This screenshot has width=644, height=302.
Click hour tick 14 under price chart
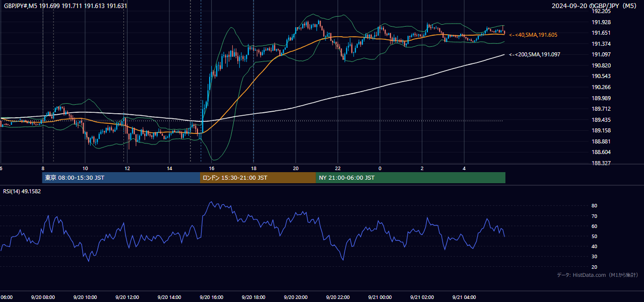(x=169, y=169)
